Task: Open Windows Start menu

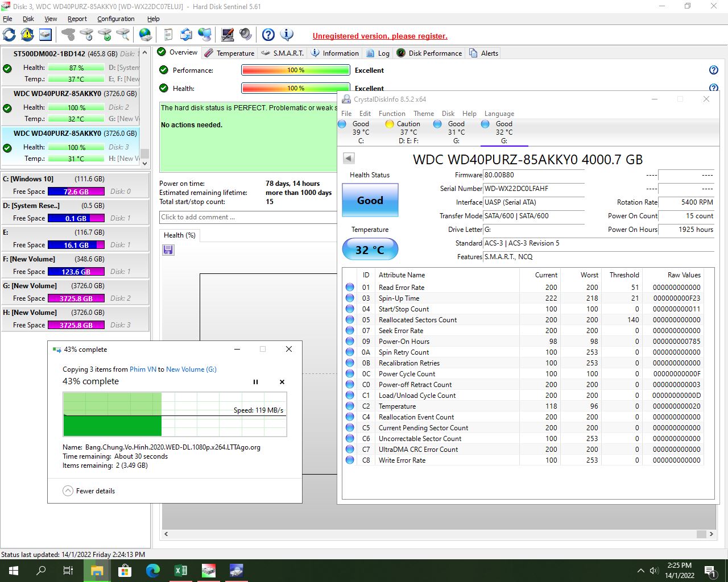Action: 14,571
